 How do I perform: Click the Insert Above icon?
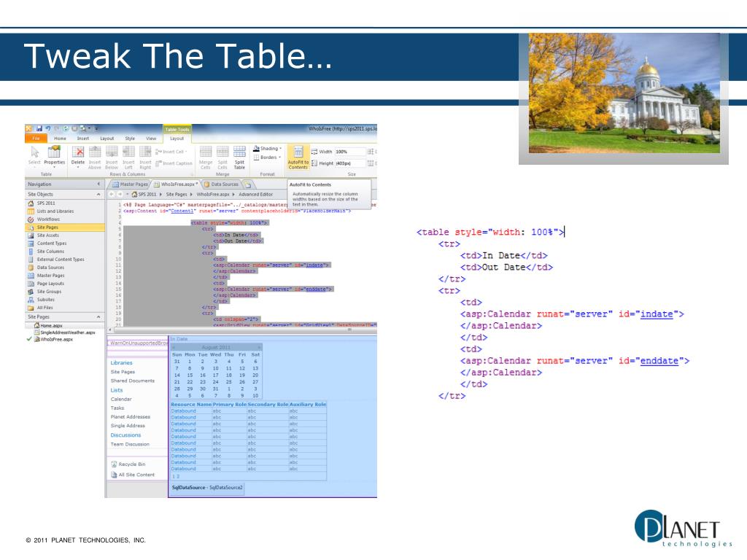95,152
